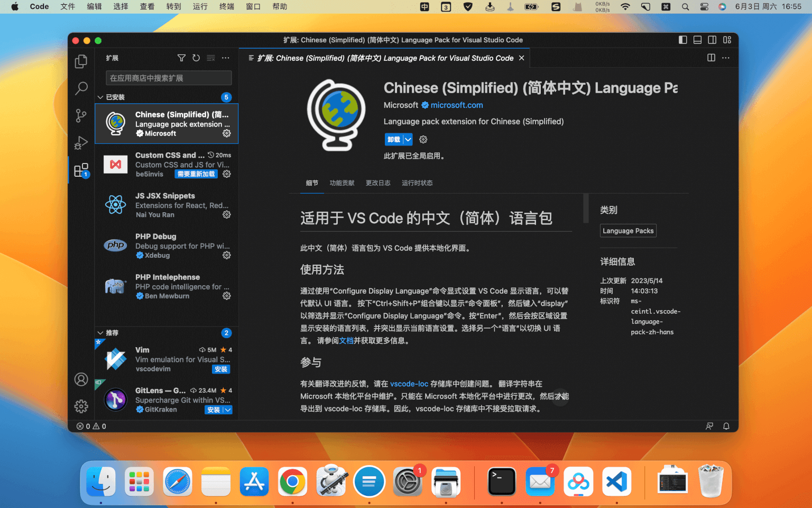Expand the 卸载 button dropdown arrow
This screenshot has width=812, height=508.
pos(408,139)
